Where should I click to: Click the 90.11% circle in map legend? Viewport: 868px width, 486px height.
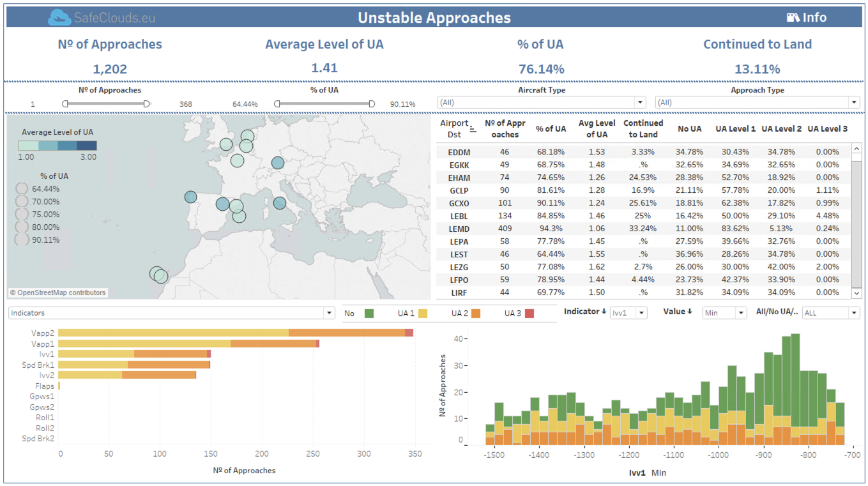pyautogui.click(x=22, y=239)
